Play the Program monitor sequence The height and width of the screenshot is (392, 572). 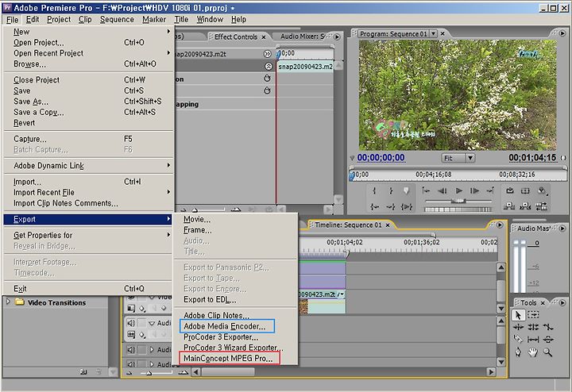point(459,190)
